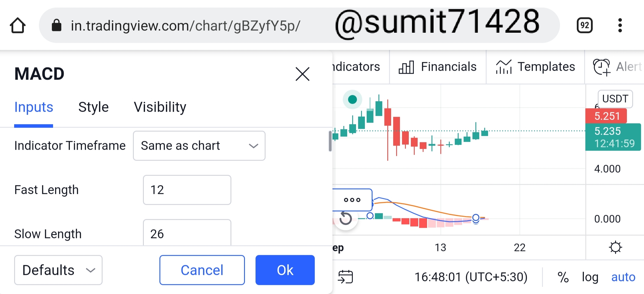Tap the browser home icon

[18, 25]
